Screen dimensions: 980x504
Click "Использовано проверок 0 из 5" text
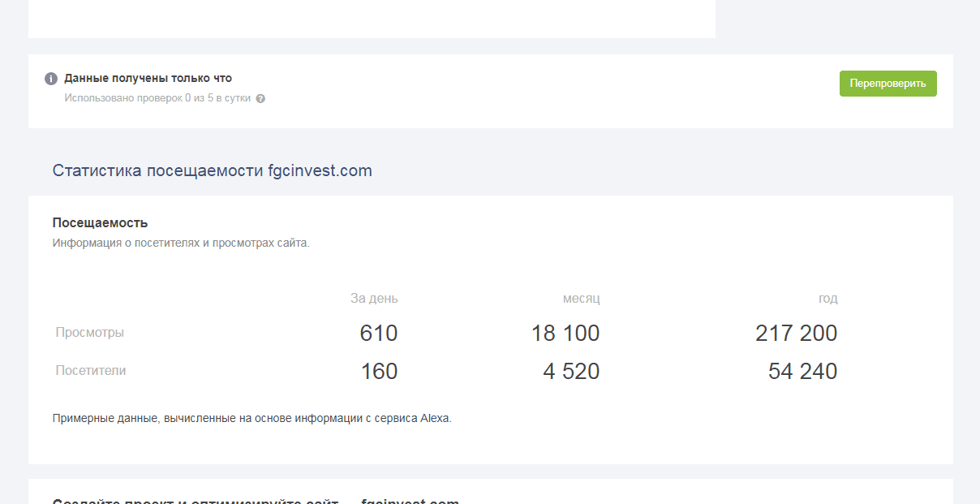click(x=157, y=98)
